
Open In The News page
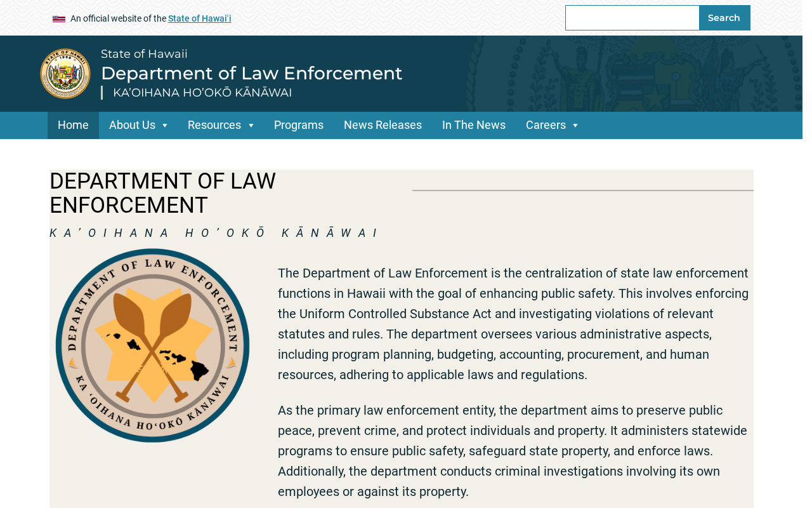click(x=474, y=125)
